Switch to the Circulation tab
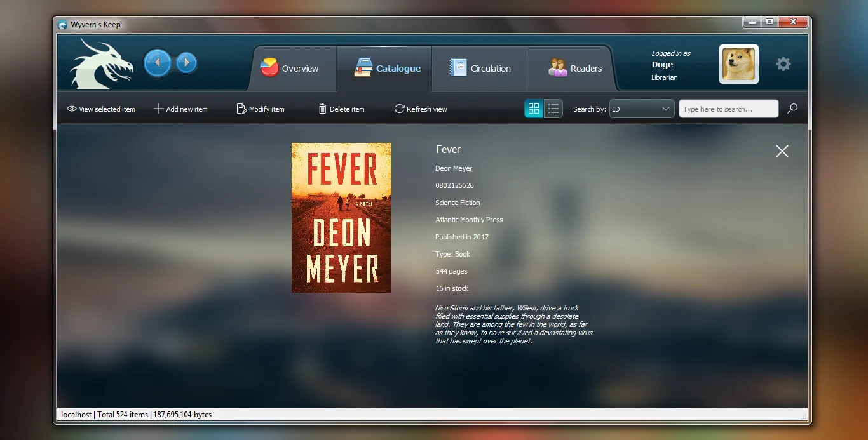The image size is (868, 440). point(480,69)
